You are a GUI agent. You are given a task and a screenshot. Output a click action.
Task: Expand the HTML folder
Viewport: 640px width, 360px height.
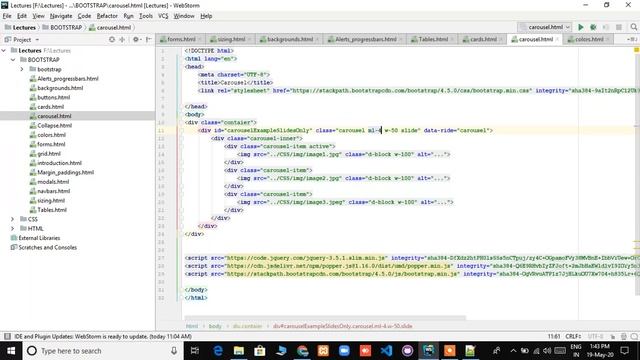(x=13, y=229)
